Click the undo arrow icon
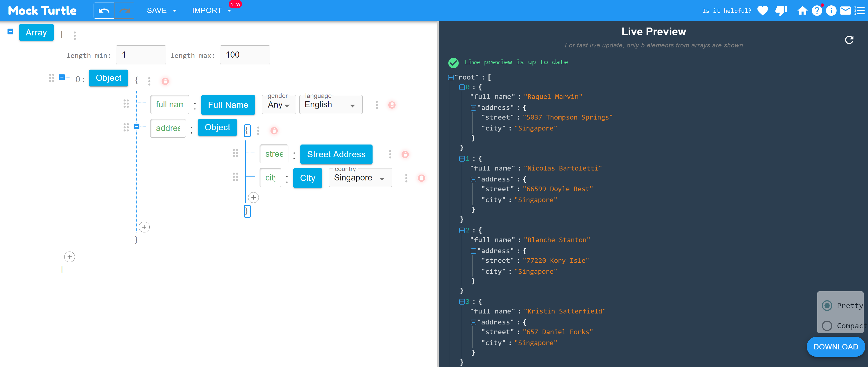868x367 pixels. click(104, 11)
